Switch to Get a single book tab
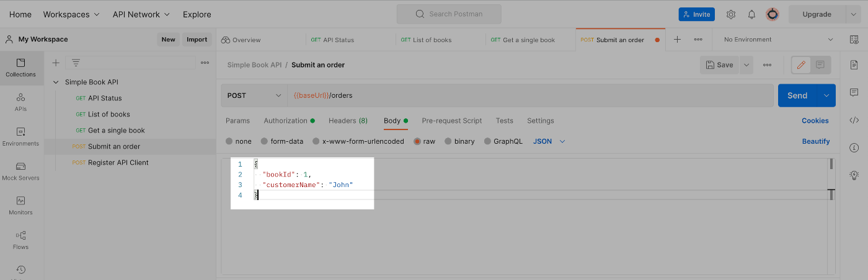The width and height of the screenshot is (868, 280). click(x=523, y=40)
